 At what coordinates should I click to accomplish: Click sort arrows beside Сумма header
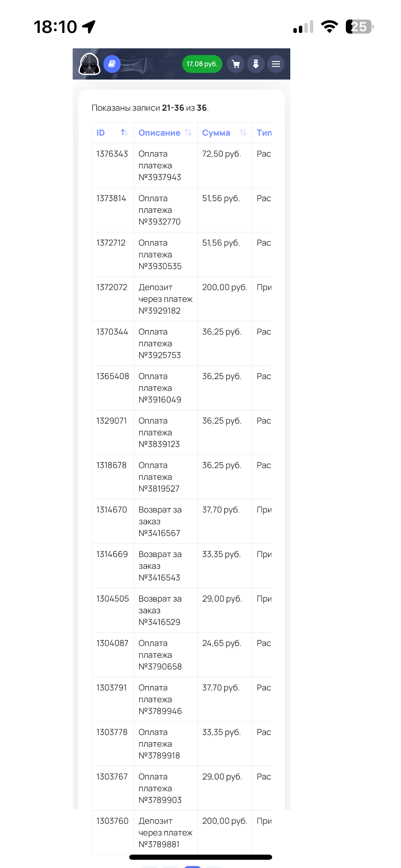[x=243, y=133]
